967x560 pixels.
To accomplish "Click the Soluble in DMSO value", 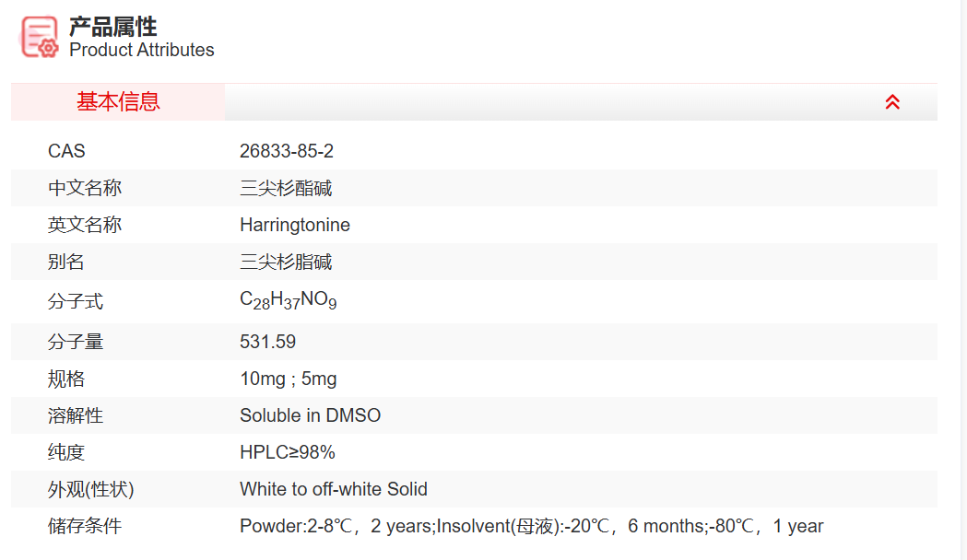I will coord(310,415).
